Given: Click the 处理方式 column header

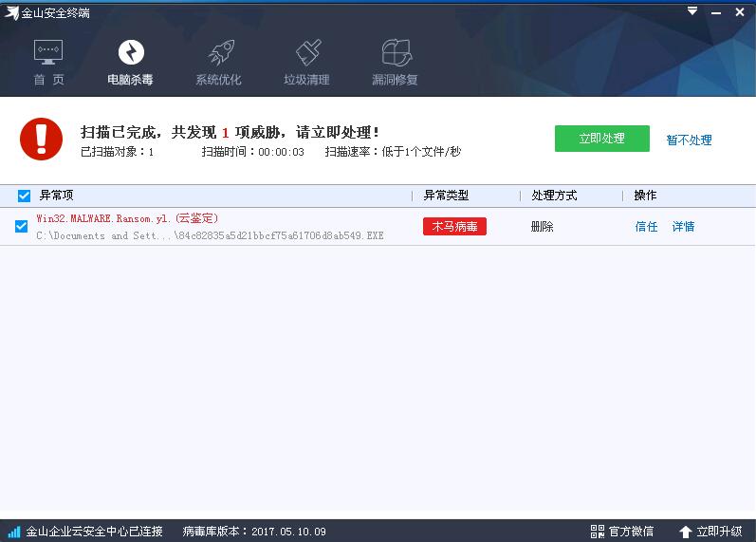Looking at the screenshot, I should (554, 196).
